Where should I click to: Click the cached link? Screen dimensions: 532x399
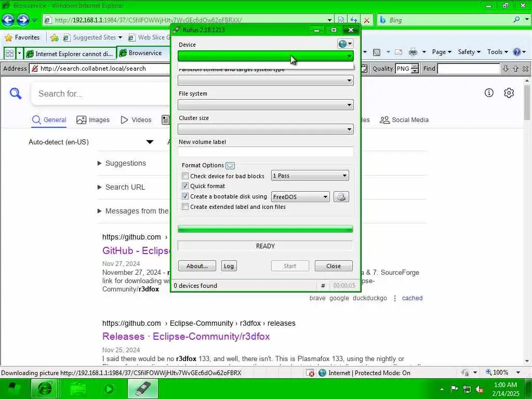pyautogui.click(x=412, y=298)
